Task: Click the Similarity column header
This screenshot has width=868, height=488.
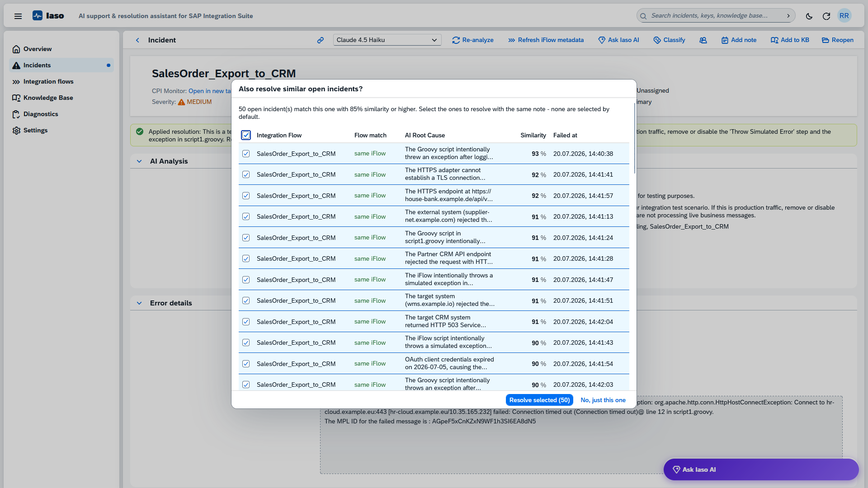Action: pos(533,136)
